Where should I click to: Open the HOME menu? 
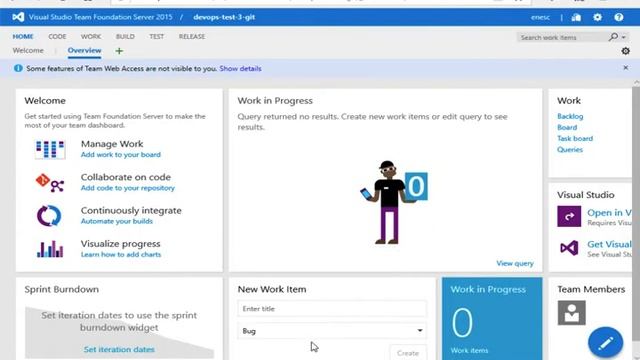click(23, 36)
